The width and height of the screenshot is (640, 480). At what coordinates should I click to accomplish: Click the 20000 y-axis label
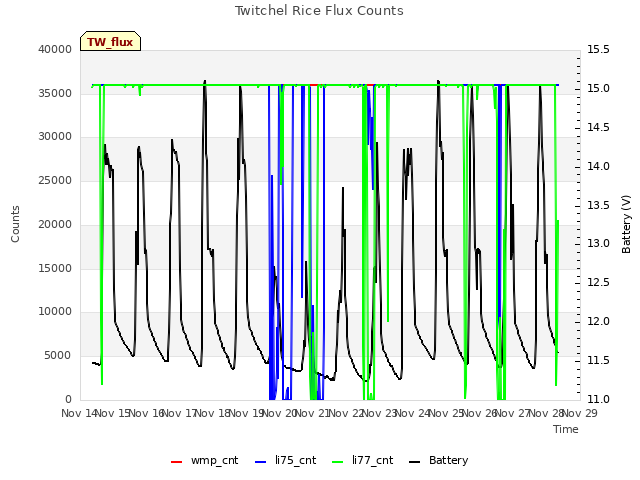pos(55,224)
